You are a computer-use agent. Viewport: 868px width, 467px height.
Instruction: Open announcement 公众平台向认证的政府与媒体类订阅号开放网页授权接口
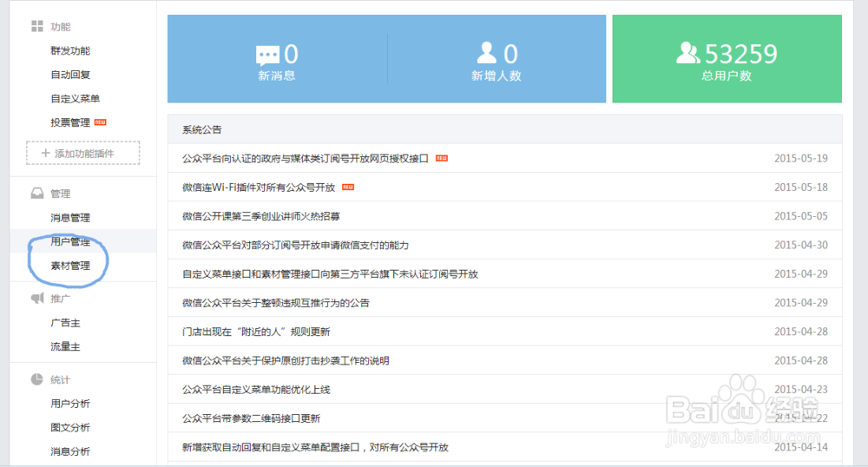pyautogui.click(x=306, y=159)
